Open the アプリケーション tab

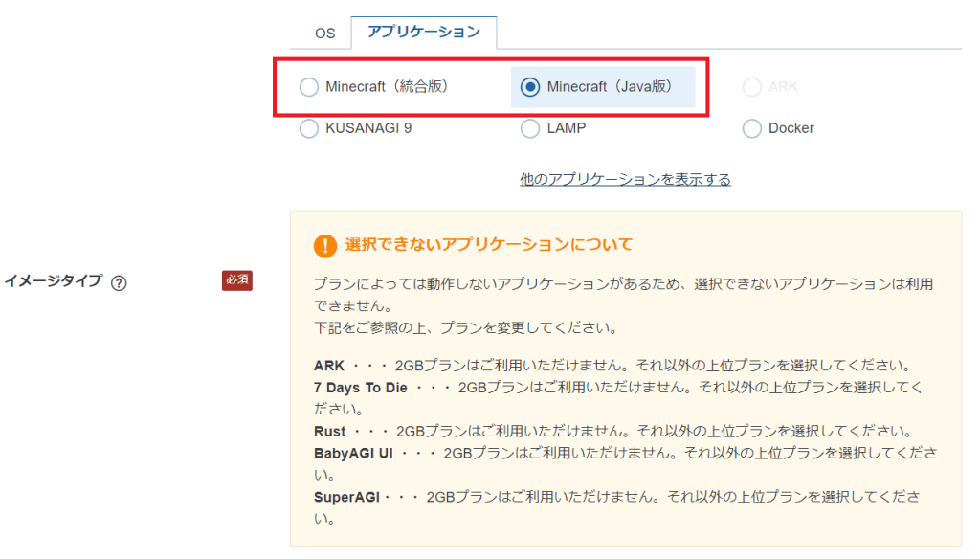[424, 32]
